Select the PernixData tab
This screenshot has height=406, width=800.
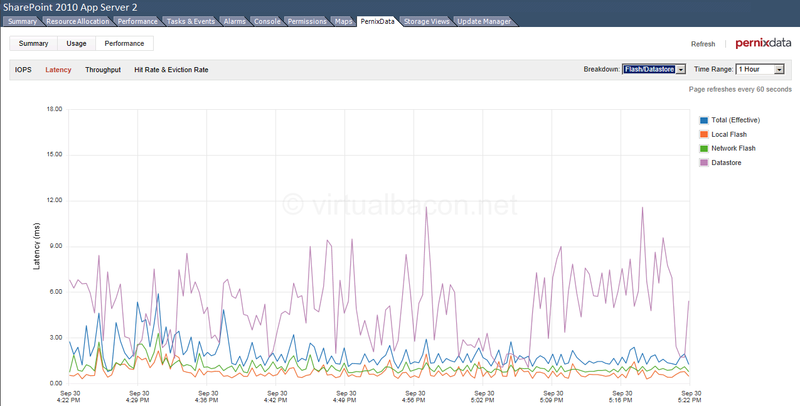coord(378,21)
